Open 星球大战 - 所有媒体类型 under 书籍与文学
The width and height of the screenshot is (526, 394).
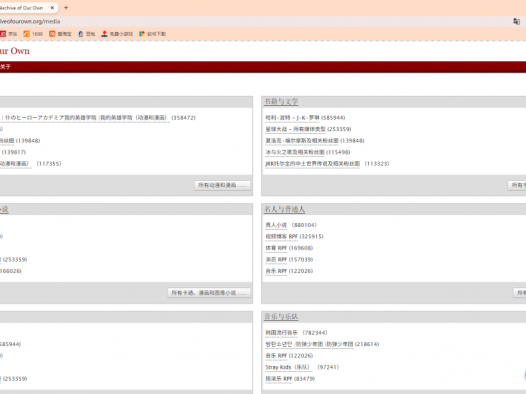pyautogui.click(x=296, y=129)
